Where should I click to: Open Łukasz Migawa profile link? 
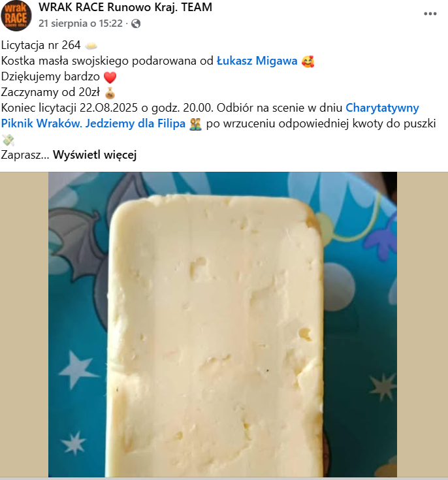(257, 61)
